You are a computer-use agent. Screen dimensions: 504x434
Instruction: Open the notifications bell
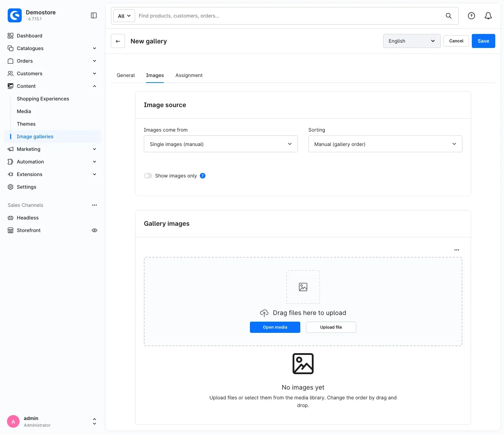click(x=488, y=16)
